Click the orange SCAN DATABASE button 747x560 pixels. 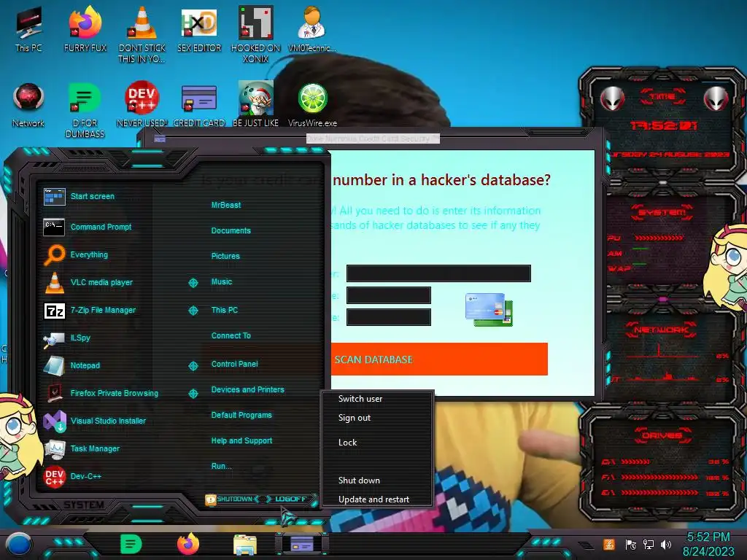coord(439,359)
